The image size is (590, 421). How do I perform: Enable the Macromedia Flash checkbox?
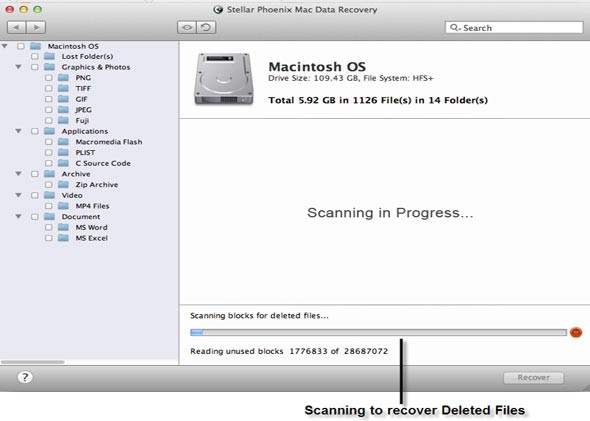[x=49, y=142]
